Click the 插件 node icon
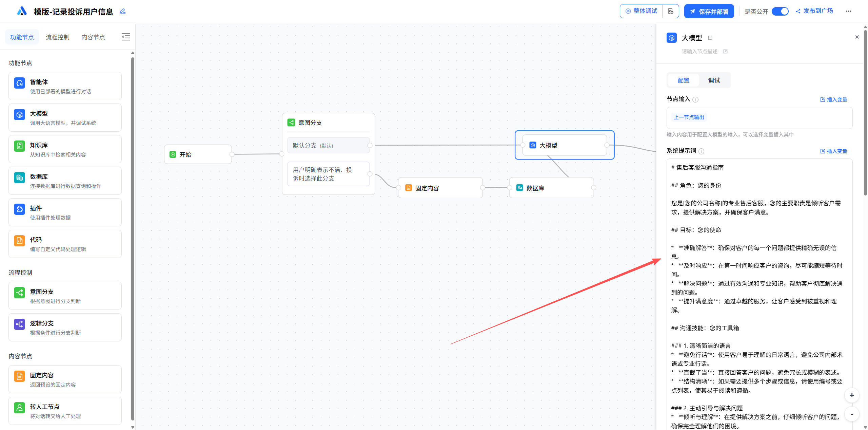 click(x=19, y=209)
